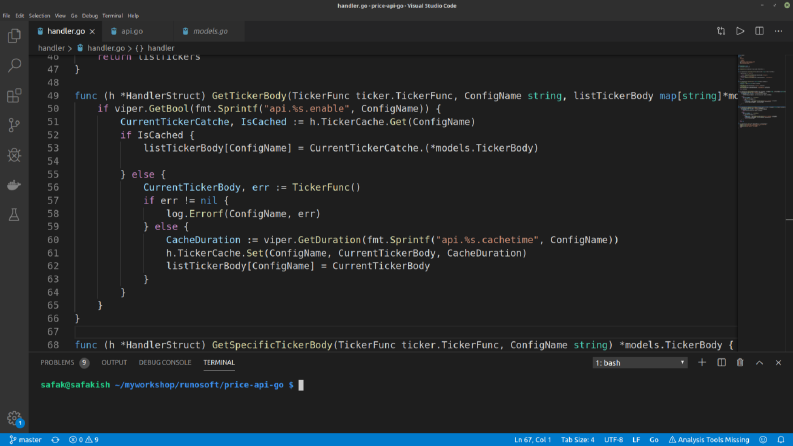The height and width of the screenshot is (446, 793).
Task: Open the Source Control view icon
Action: (x=14, y=125)
